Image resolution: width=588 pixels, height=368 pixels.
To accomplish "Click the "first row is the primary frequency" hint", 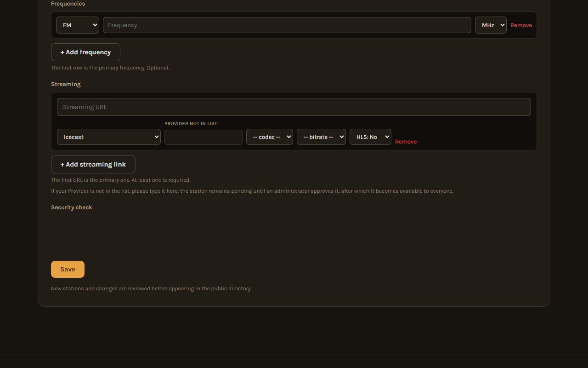I will (x=110, y=68).
